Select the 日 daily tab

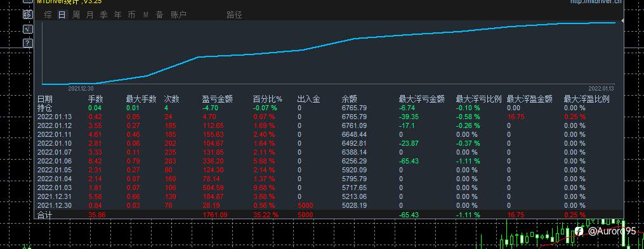(62, 15)
